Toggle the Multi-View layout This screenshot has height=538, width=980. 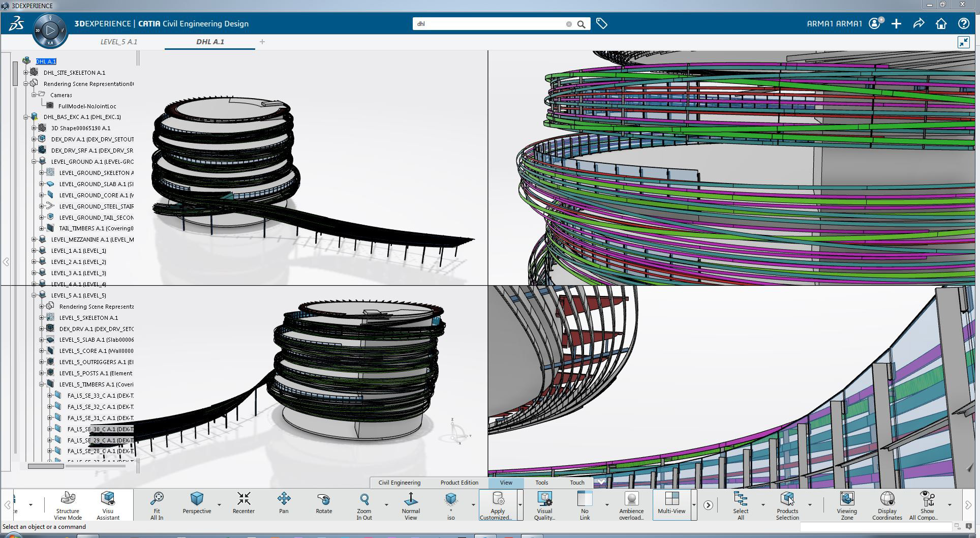tap(671, 504)
